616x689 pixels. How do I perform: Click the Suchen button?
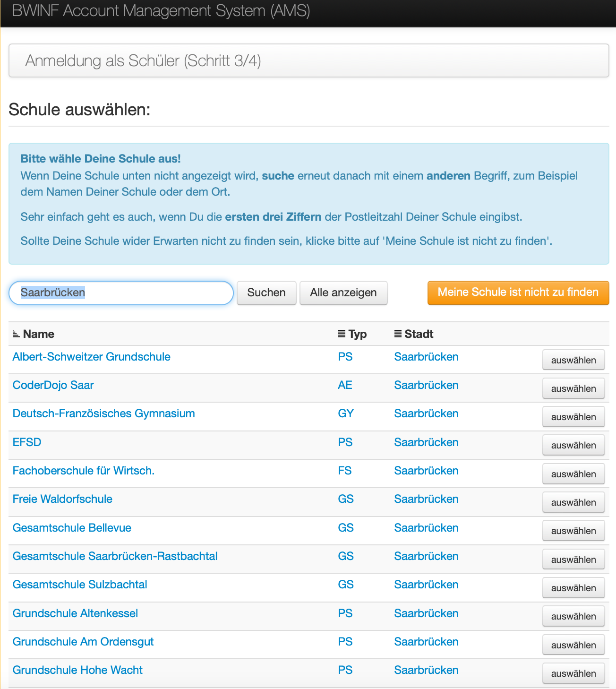(266, 293)
